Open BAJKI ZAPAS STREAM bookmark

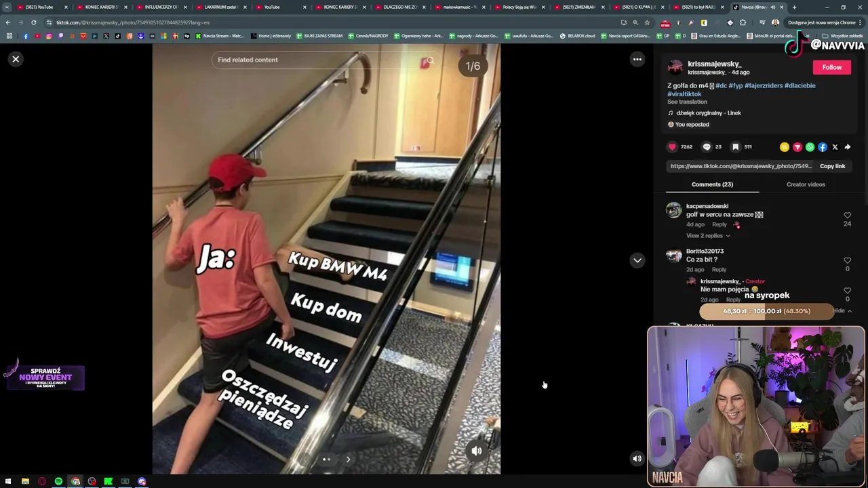click(x=319, y=36)
